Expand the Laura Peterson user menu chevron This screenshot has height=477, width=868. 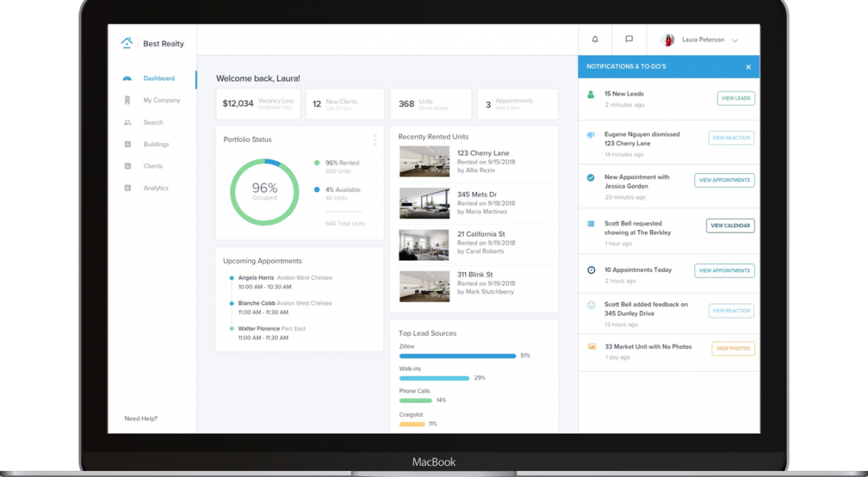coord(736,40)
